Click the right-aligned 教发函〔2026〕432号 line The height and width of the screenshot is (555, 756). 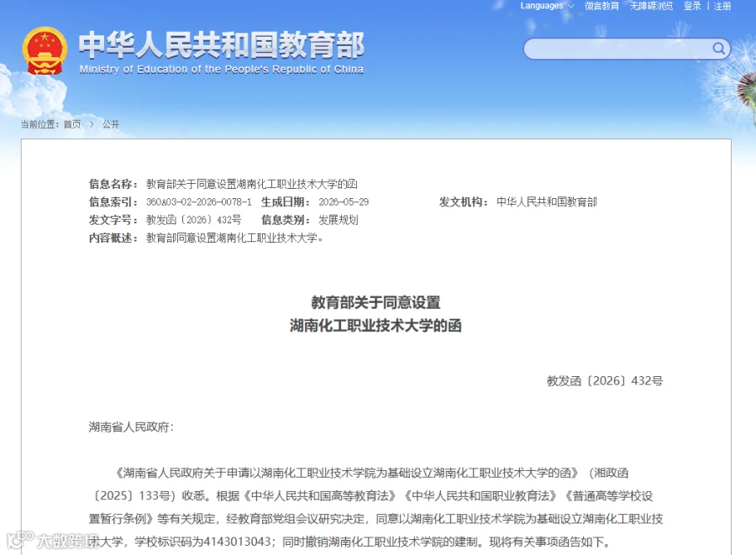click(605, 381)
